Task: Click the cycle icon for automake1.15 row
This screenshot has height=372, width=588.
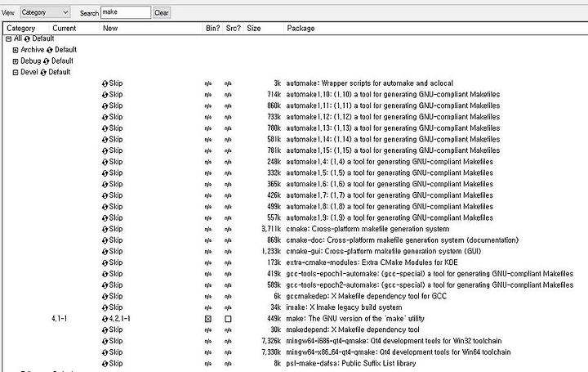Action: 105,151
